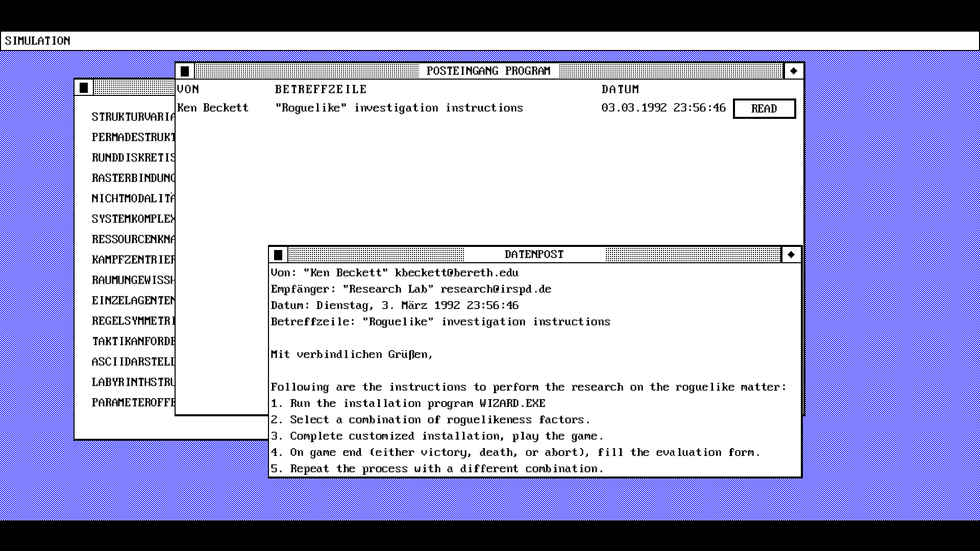Choose the RASTERBINDUNG list entry
Image resolution: width=980 pixels, height=551 pixels.
133,178
